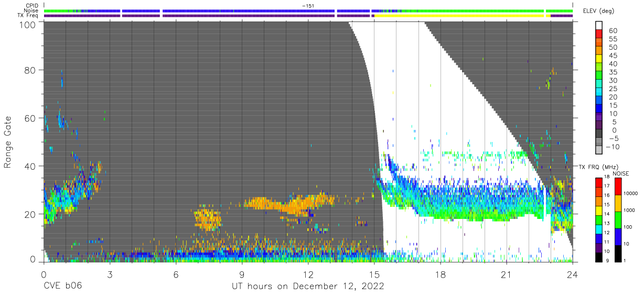Select the cyan TX FRQ swatch between 12 and 13
The height and width of the screenshot is (297, 644).
coord(599,229)
